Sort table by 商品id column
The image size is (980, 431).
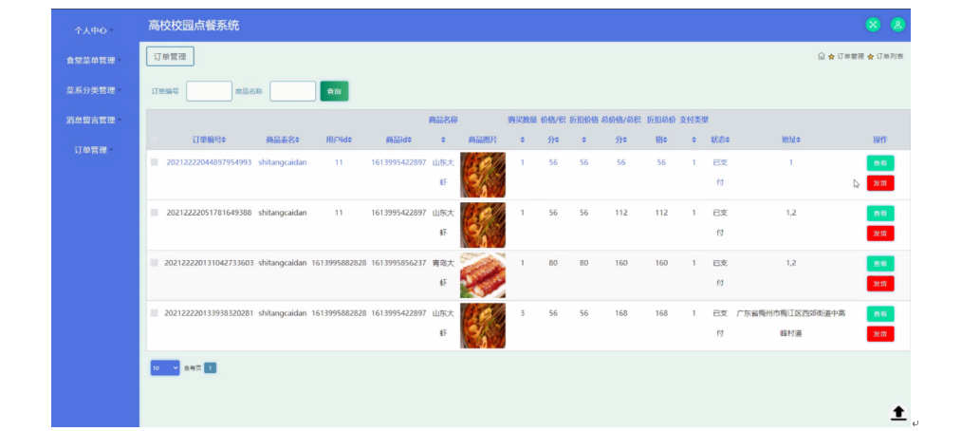[x=398, y=140]
